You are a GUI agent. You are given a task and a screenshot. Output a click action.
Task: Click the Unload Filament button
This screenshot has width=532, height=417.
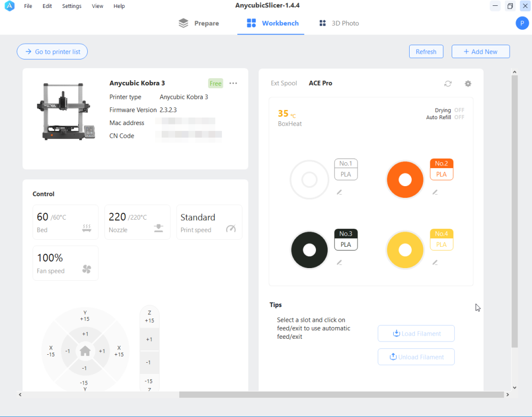pyautogui.click(x=417, y=357)
